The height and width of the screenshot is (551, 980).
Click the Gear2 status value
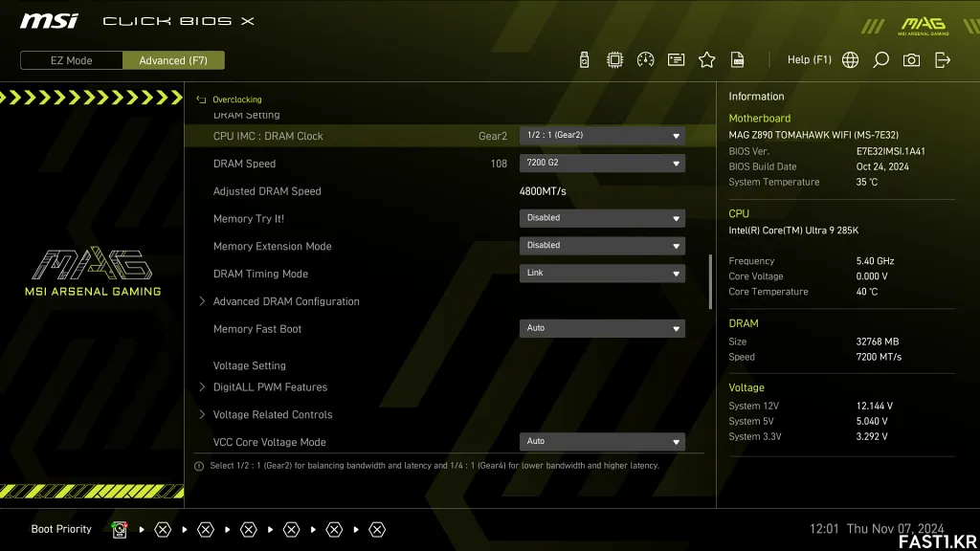coord(493,136)
